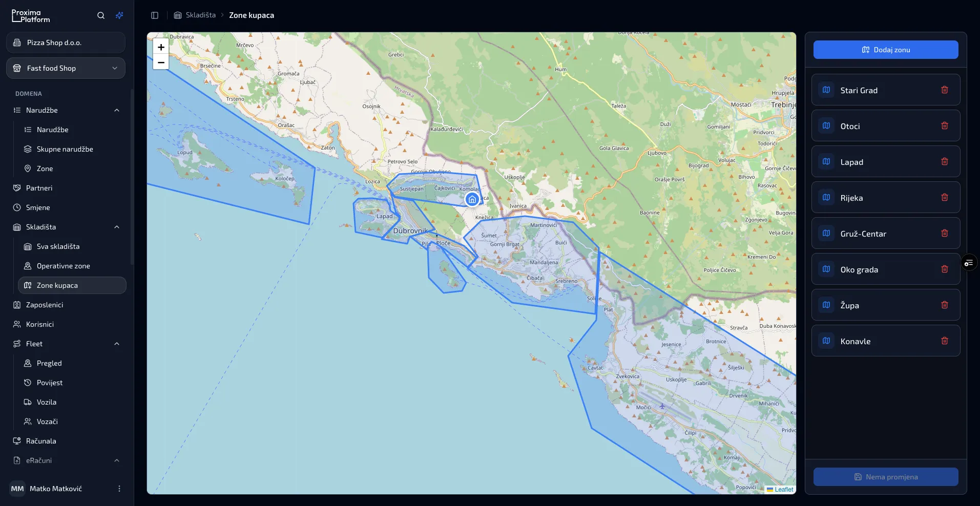Open Zaposlenici menu item
The image size is (980, 506).
(67, 305)
